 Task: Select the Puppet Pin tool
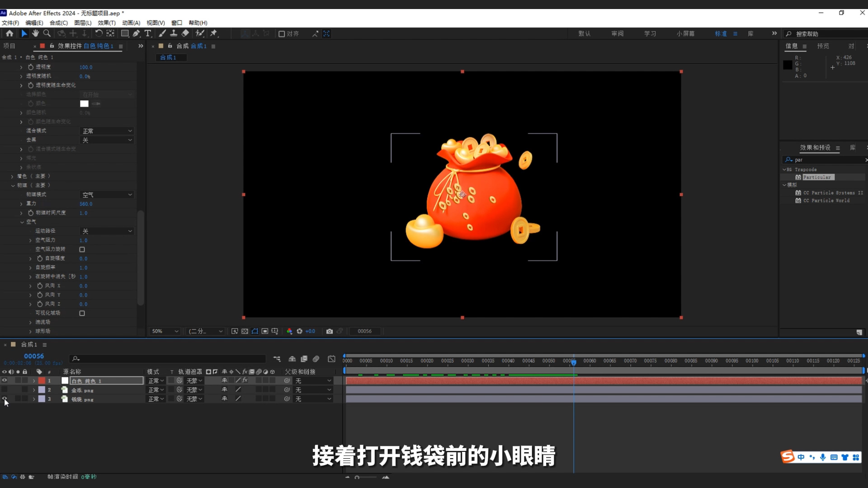tap(214, 33)
